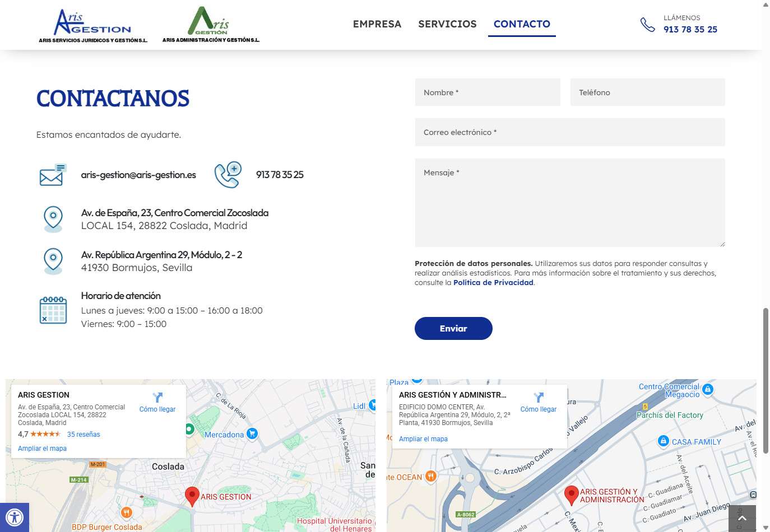Click the Cómo llegar icon on Sevilla map
This screenshot has width=770, height=532.
pyautogui.click(x=539, y=398)
